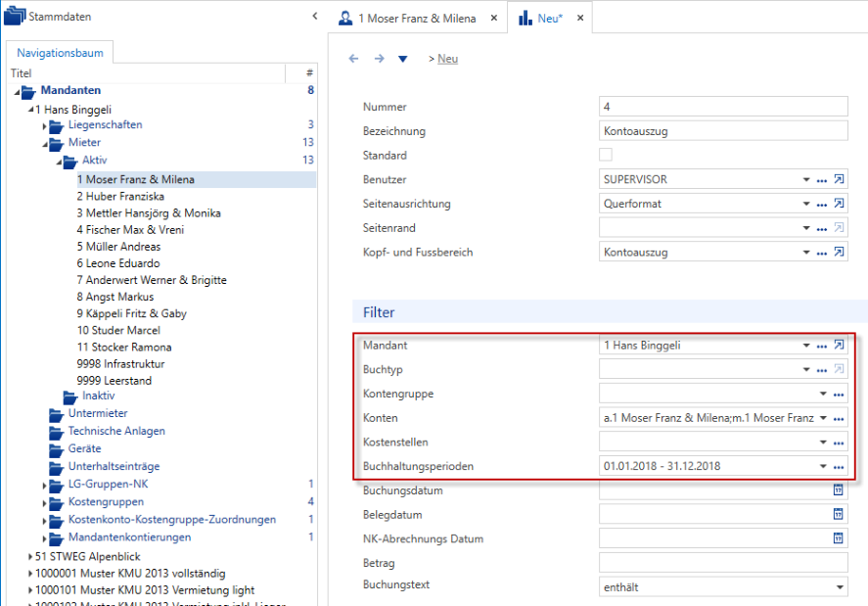868x606 pixels.
Task: Close the Neu* tab
Action: (580, 18)
